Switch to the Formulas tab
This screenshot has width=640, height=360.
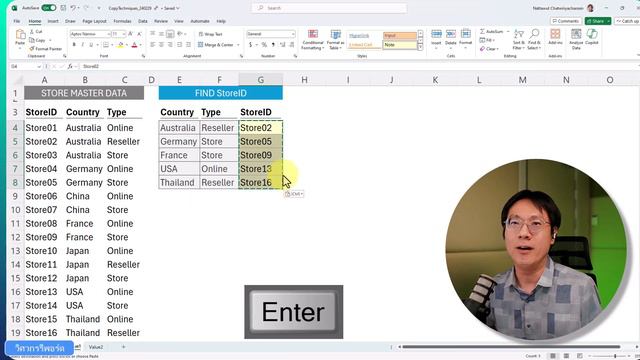point(122,21)
